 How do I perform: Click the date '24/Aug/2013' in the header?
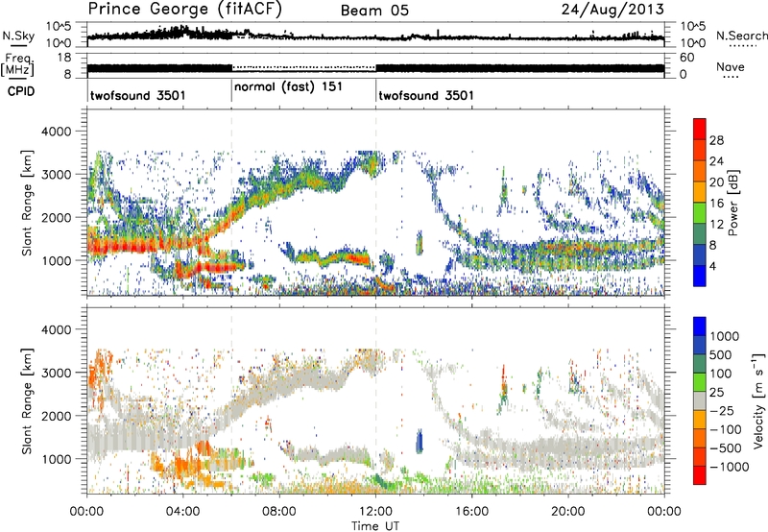[612, 10]
